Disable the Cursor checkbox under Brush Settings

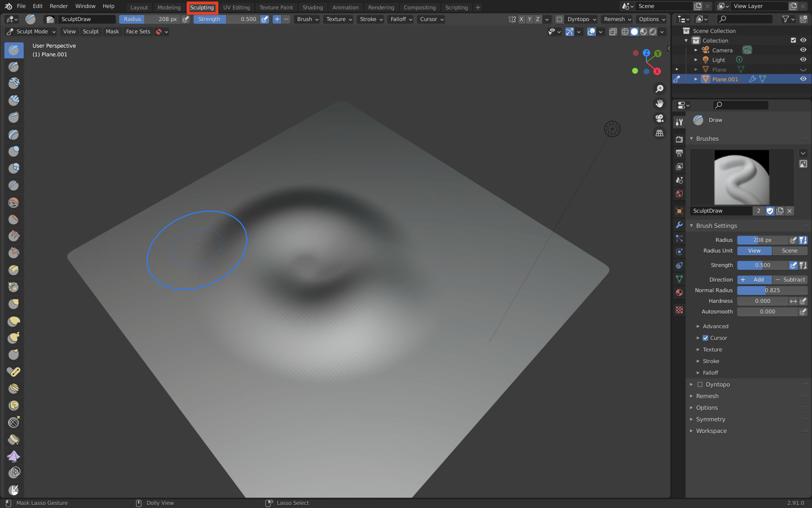[x=706, y=338]
